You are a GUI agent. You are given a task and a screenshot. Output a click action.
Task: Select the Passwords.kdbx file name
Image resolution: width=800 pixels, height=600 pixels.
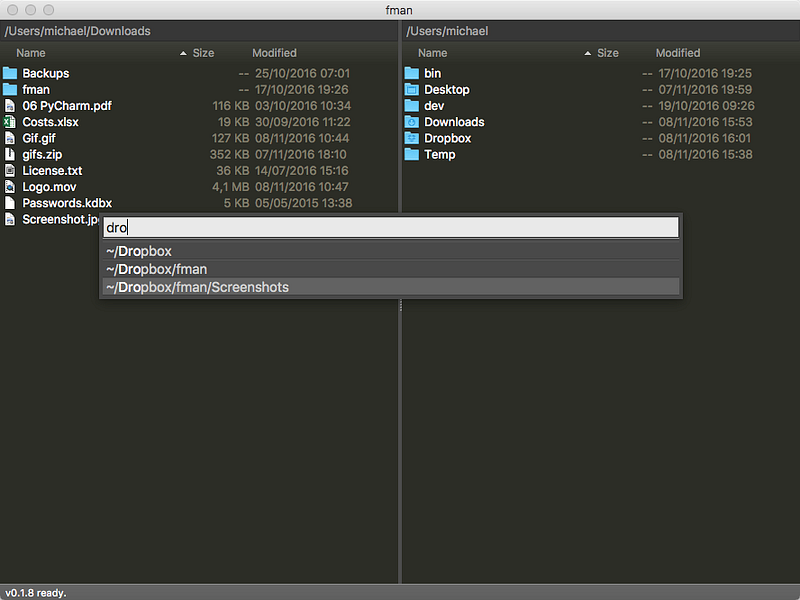coord(67,203)
